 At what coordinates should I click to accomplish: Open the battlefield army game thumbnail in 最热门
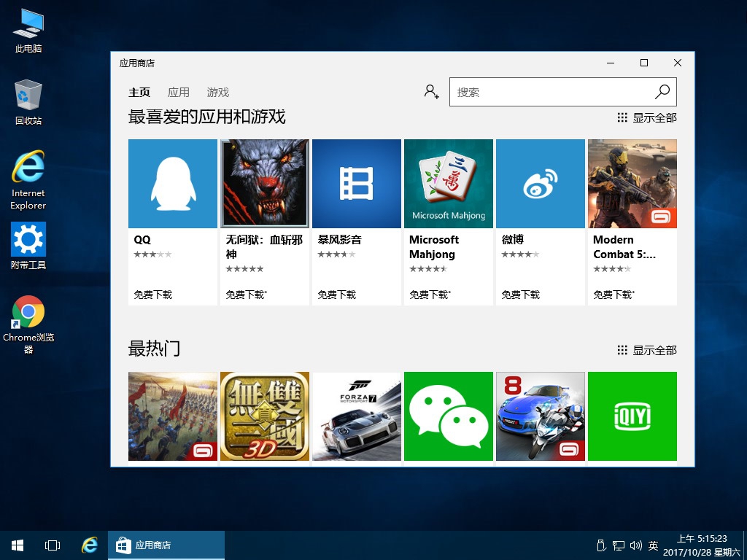172,416
